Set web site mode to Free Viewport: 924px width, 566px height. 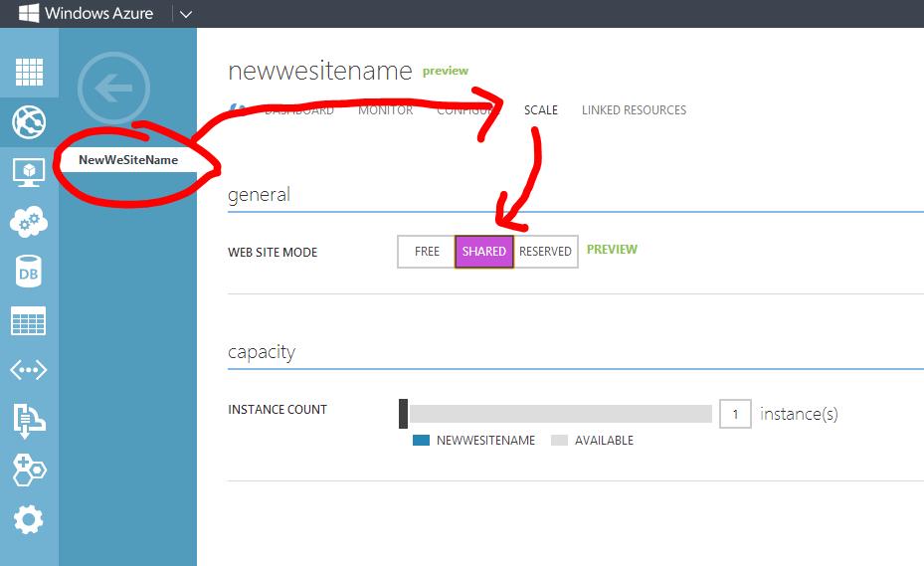coord(427,252)
